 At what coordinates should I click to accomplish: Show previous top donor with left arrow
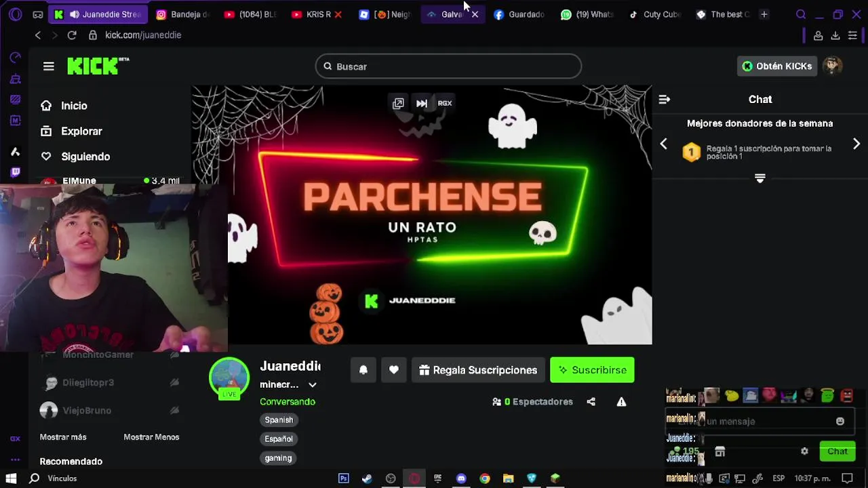(x=664, y=144)
